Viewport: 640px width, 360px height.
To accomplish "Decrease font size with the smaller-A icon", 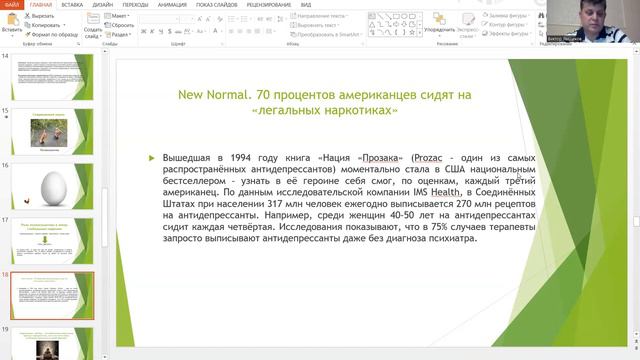I will pyautogui.click(x=208, y=19).
